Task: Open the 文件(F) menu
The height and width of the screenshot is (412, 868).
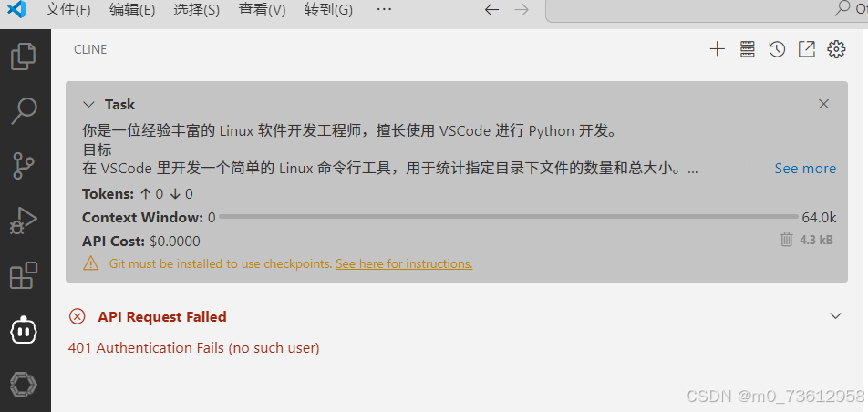Action: point(67,9)
